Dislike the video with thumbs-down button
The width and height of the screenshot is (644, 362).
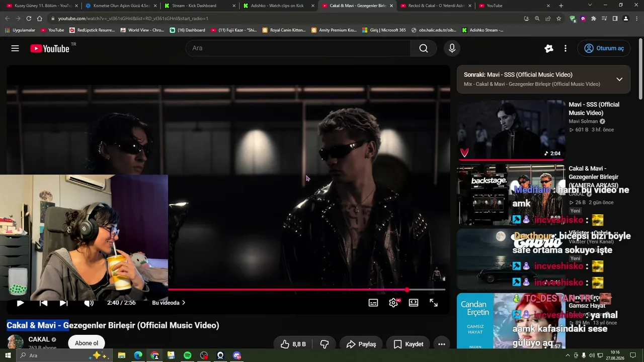point(325,344)
